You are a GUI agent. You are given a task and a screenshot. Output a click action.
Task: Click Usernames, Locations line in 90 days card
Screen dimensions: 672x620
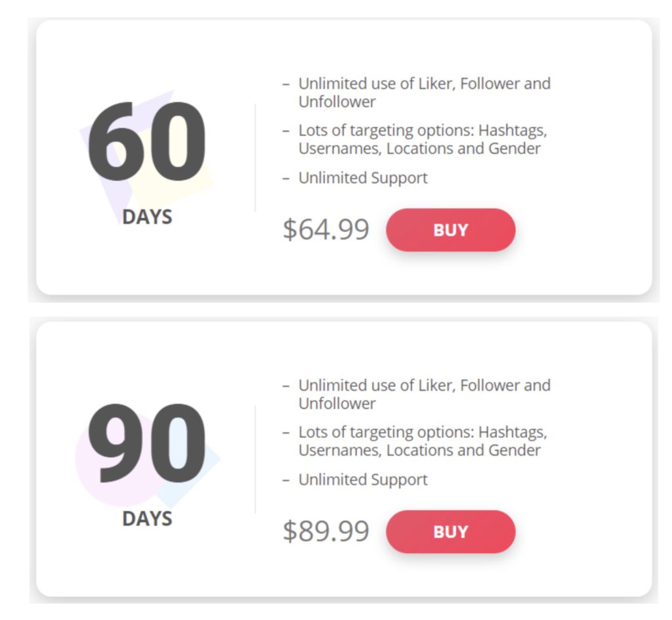pos(419,451)
